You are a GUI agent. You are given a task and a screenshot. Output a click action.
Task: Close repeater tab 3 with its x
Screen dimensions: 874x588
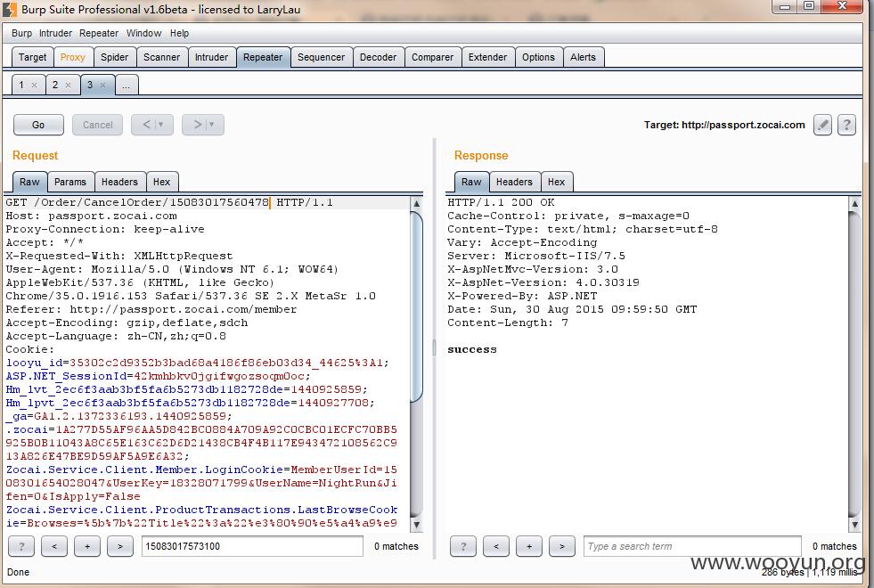(102, 86)
